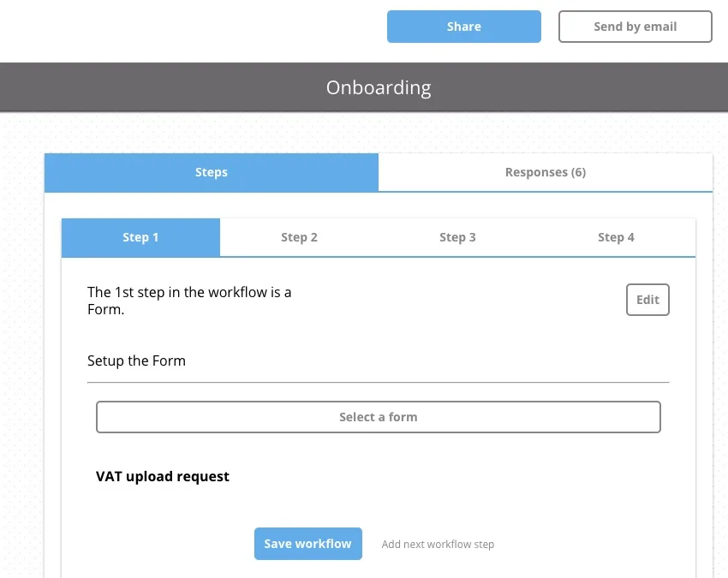Image resolution: width=728 pixels, height=578 pixels.
Task: Go to Step 2 tab
Action: pos(299,237)
